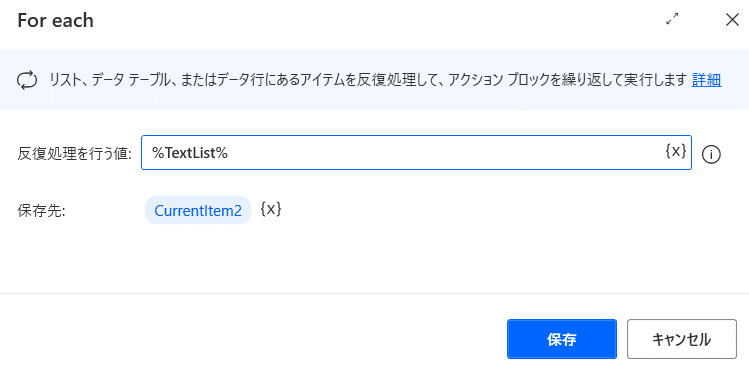The width and height of the screenshot is (749, 370).
Task: Click the 保存先 label
Action: point(41,211)
